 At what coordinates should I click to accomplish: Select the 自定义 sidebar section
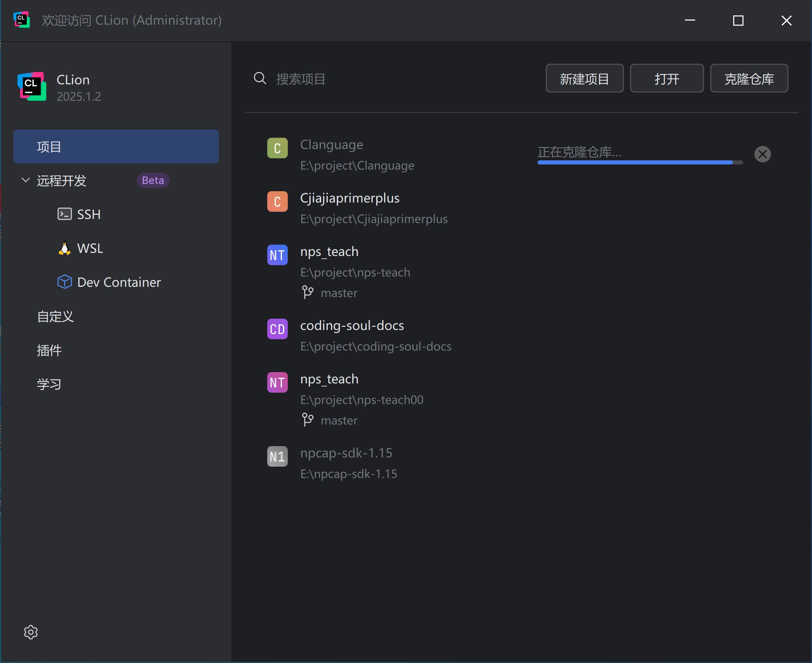[x=55, y=317]
